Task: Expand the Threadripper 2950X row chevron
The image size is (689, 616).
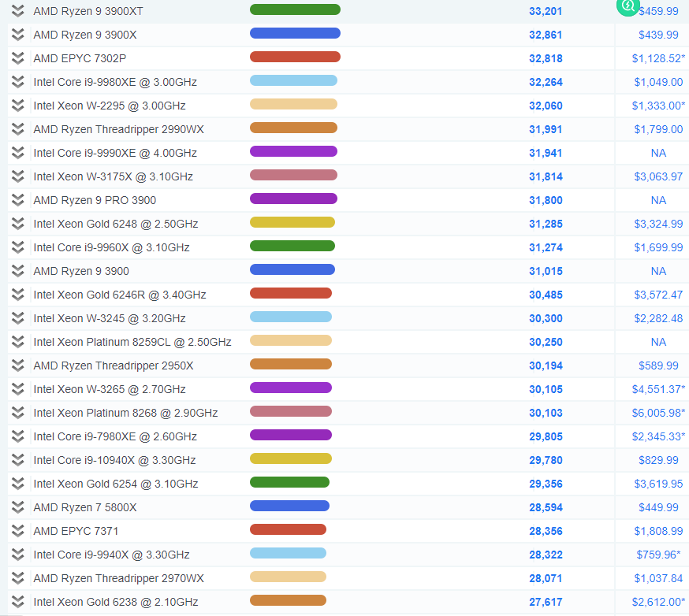Action: [17, 366]
